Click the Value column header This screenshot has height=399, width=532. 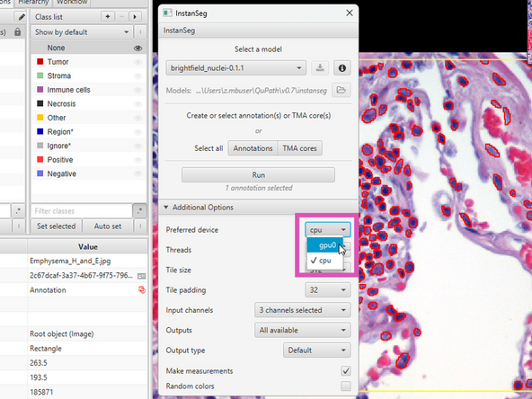[x=88, y=246]
